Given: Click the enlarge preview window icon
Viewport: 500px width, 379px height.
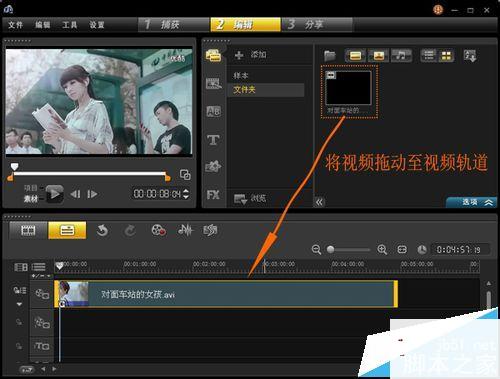Looking at the screenshot, I should click(x=185, y=174).
